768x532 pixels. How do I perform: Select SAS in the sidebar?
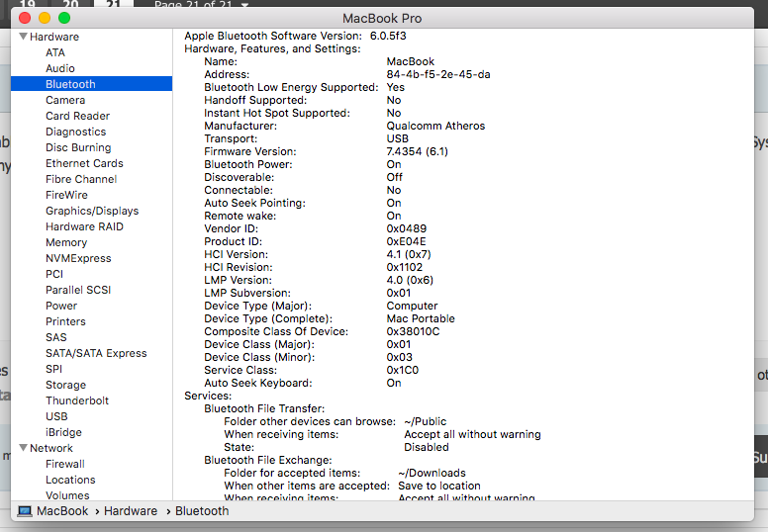[x=55, y=337]
